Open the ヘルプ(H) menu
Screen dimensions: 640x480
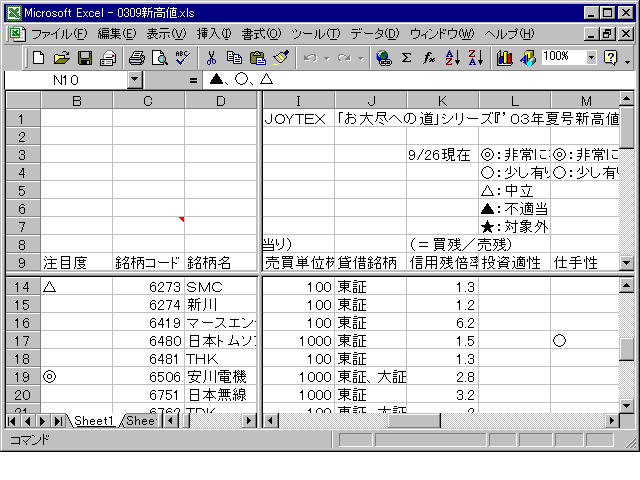(x=509, y=34)
